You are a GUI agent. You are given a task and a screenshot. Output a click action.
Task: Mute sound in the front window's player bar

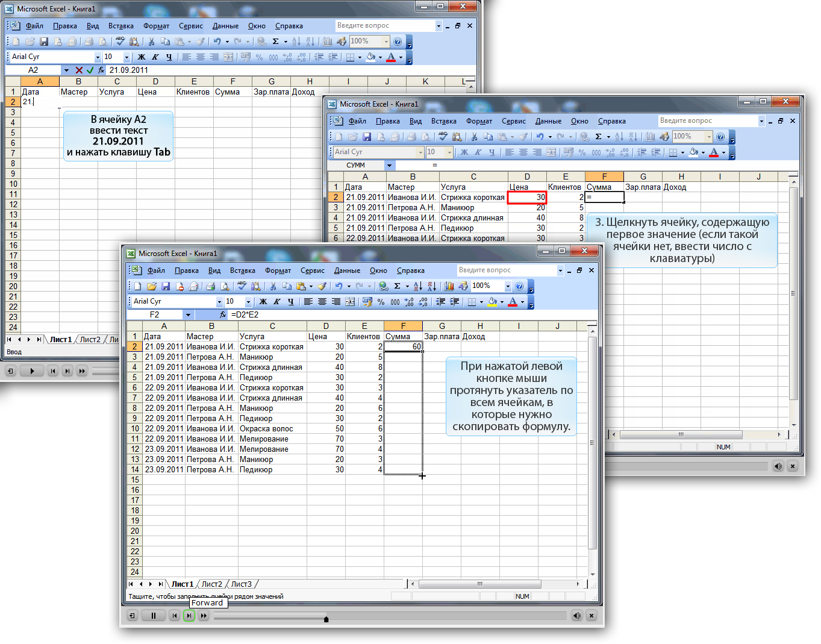coord(577,615)
